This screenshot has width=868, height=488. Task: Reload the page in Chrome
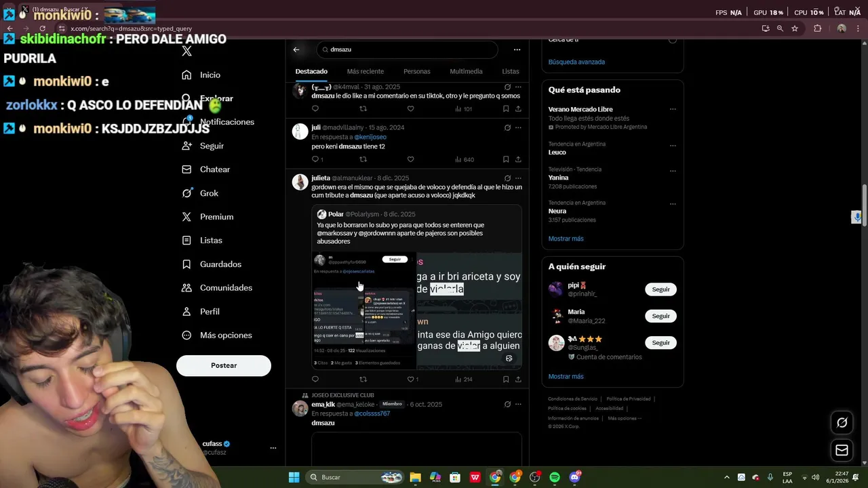coord(43,28)
